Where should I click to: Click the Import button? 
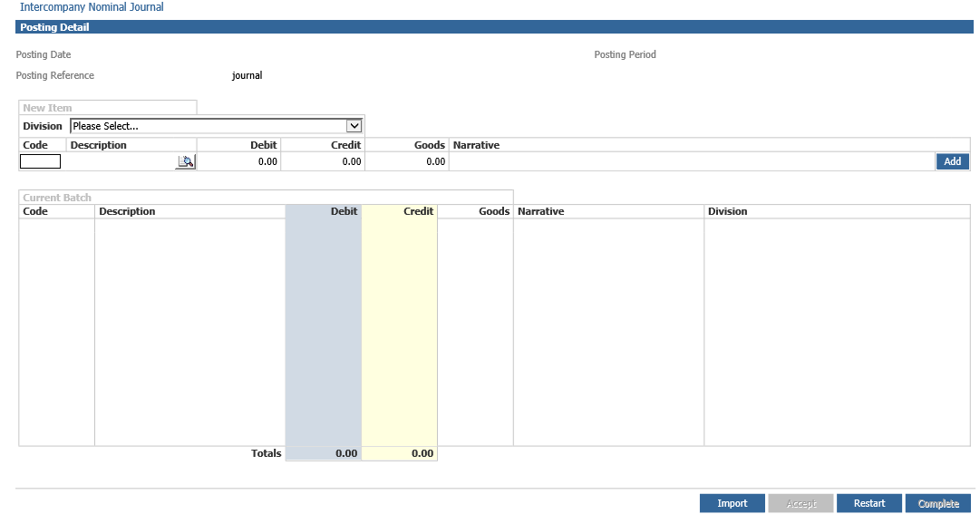732,503
